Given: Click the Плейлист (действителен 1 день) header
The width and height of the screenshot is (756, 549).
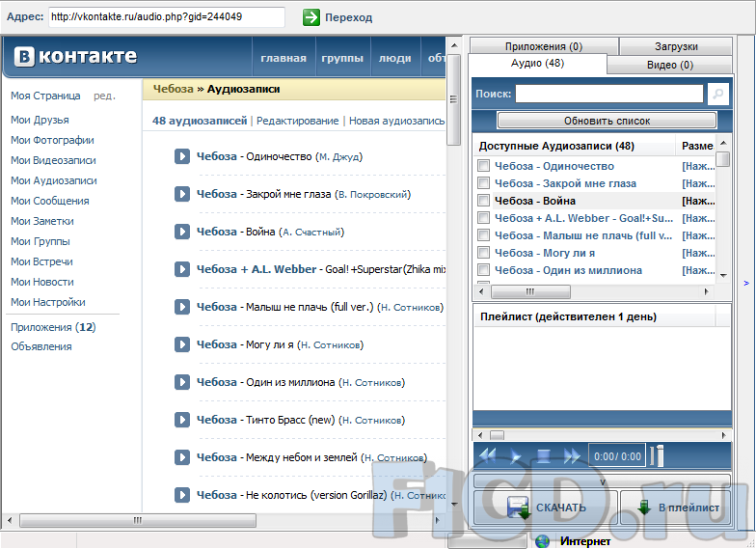Looking at the screenshot, I should click(594, 316).
